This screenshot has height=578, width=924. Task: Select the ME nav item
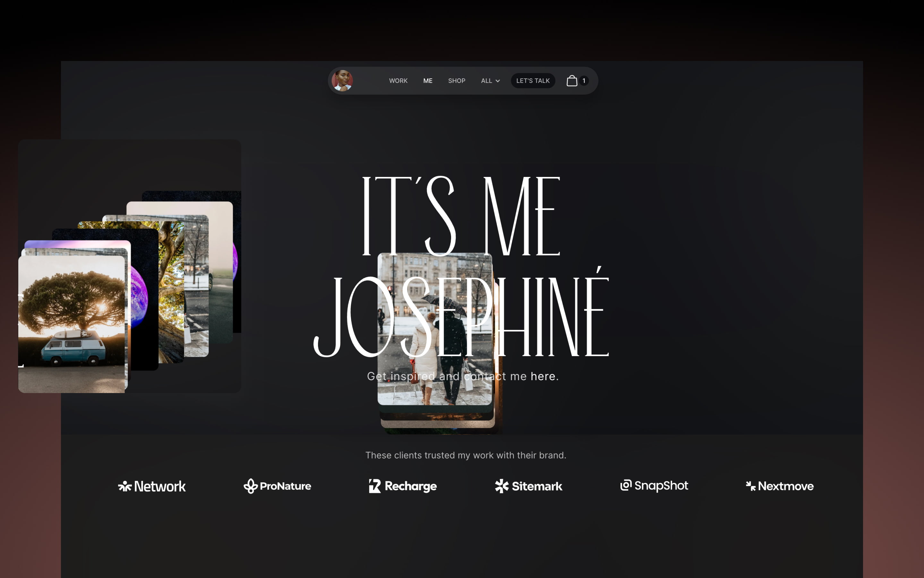[428, 81]
